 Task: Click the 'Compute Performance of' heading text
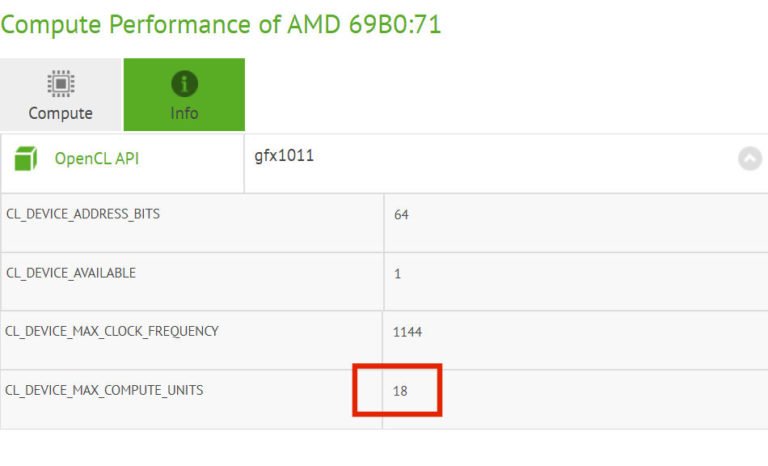tap(127, 24)
